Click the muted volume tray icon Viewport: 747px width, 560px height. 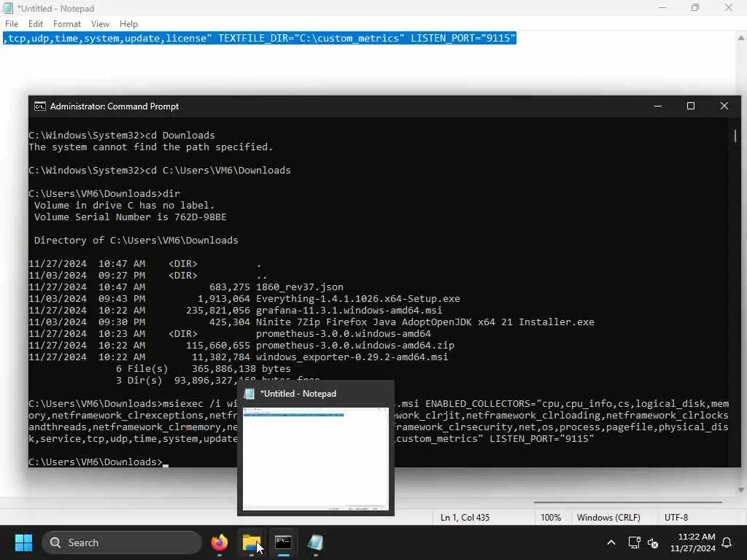point(653,542)
